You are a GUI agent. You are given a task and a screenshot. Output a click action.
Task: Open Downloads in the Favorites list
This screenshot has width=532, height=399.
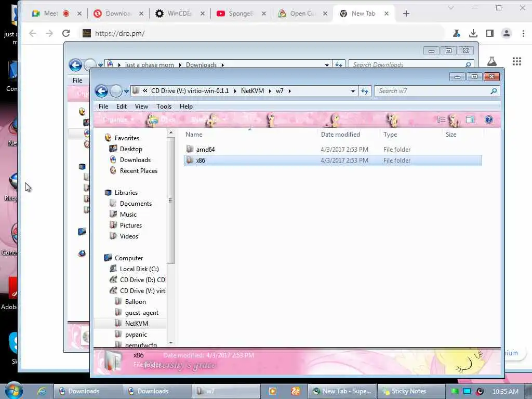[x=135, y=160]
